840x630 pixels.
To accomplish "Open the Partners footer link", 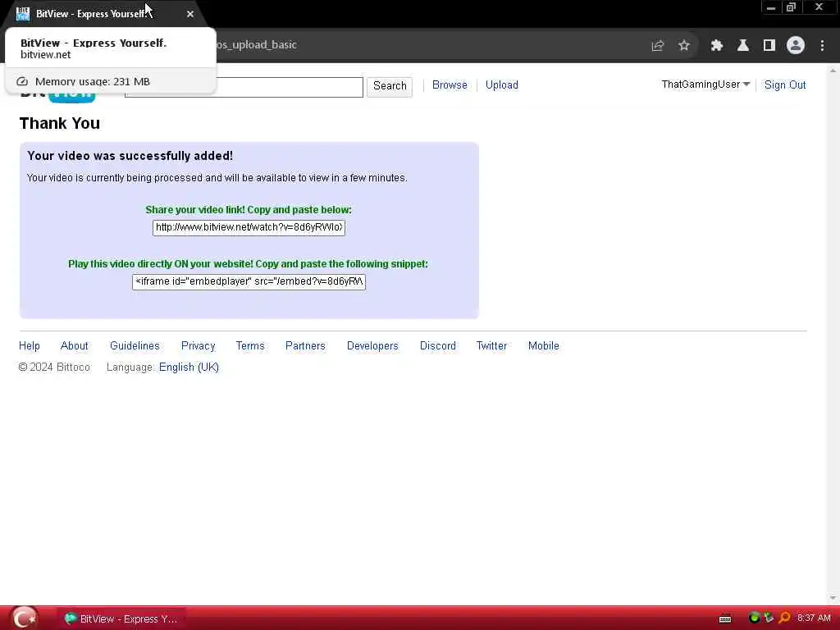I will coord(305,345).
